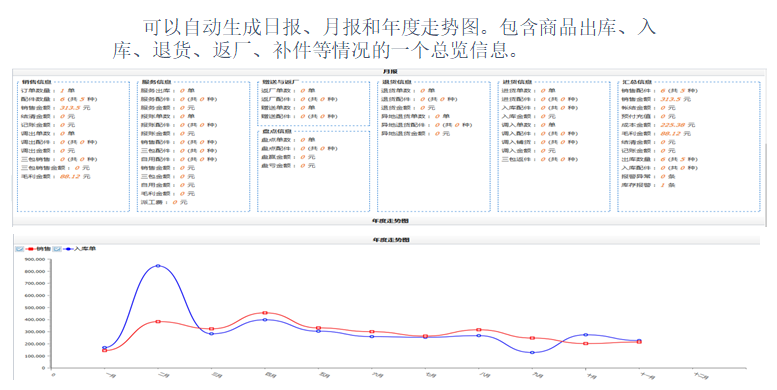777x390 pixels.
Task: Click the 库存报警 row
Action: (649, 185)
